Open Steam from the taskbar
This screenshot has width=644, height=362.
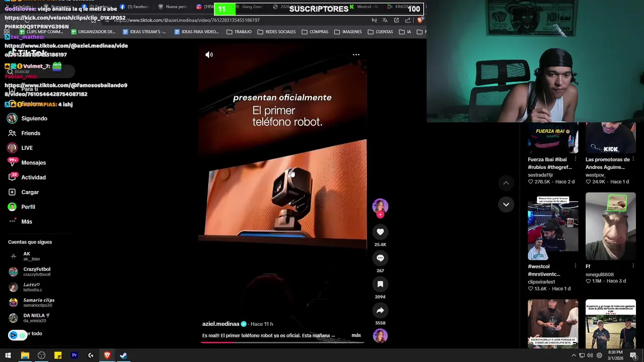123,355
